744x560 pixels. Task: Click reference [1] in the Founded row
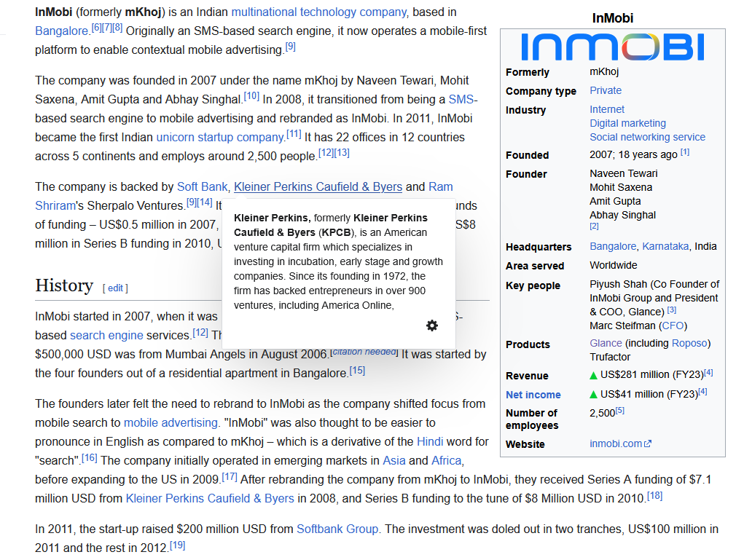[685, 152]
